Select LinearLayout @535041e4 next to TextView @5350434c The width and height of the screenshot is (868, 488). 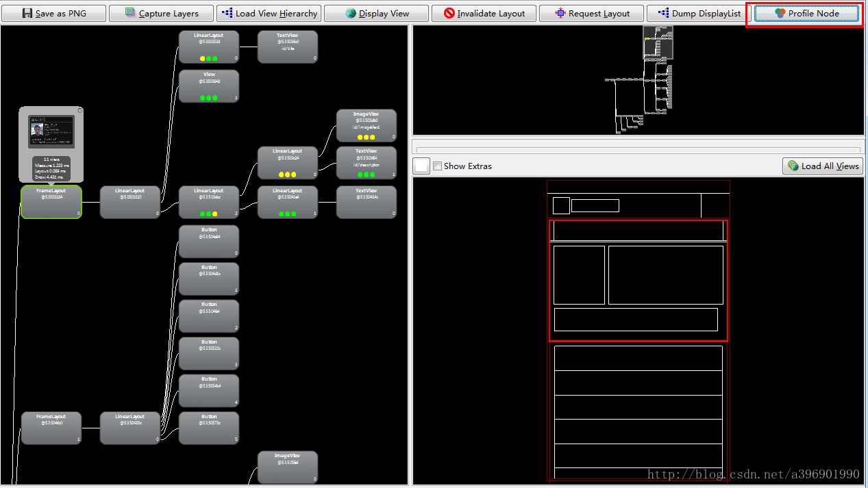point(288,202)
